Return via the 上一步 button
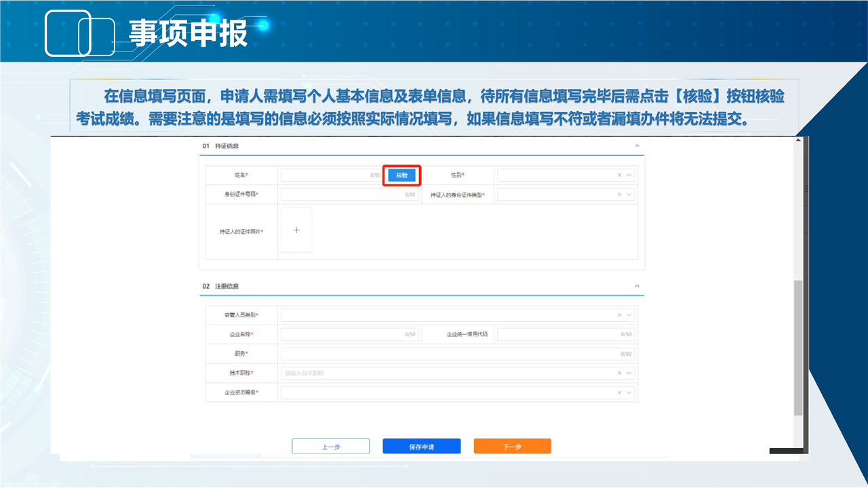Image resolution: width=868 pixels, height=488 pixels. 331,447
